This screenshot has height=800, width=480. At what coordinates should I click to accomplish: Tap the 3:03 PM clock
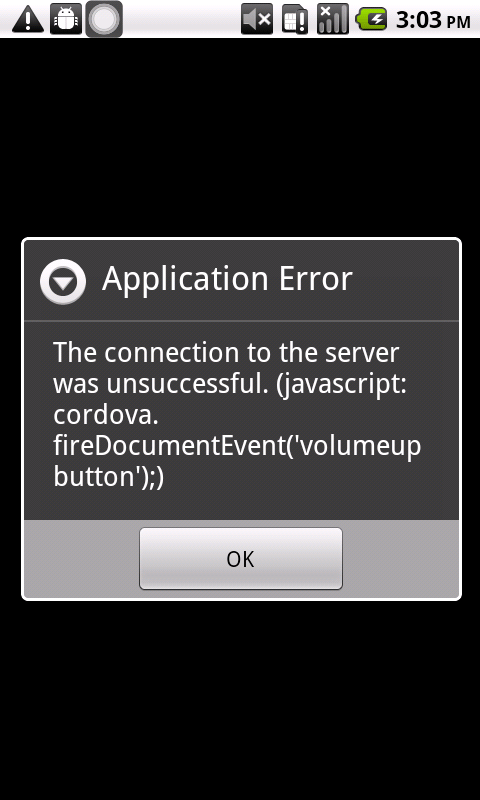coord(433,20)
